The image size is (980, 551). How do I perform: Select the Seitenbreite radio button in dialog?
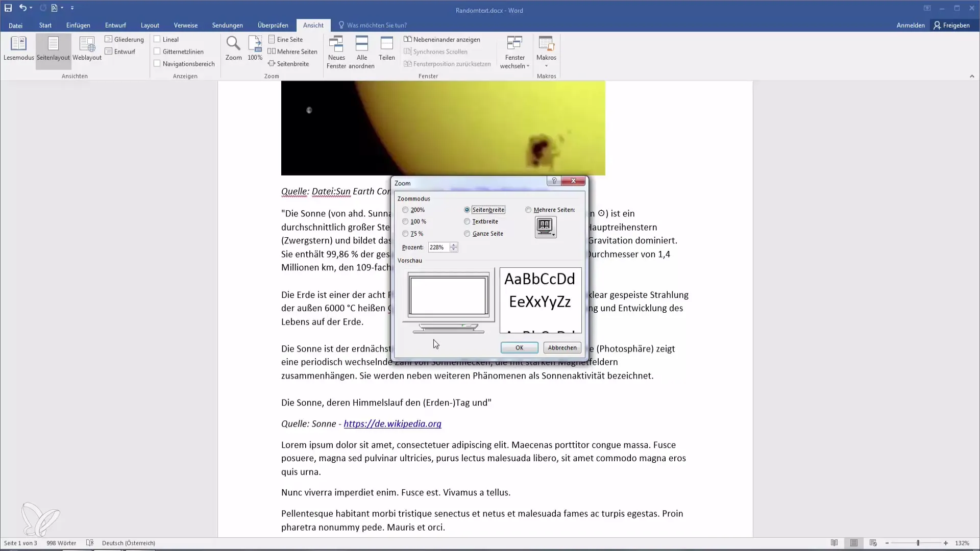467,210
